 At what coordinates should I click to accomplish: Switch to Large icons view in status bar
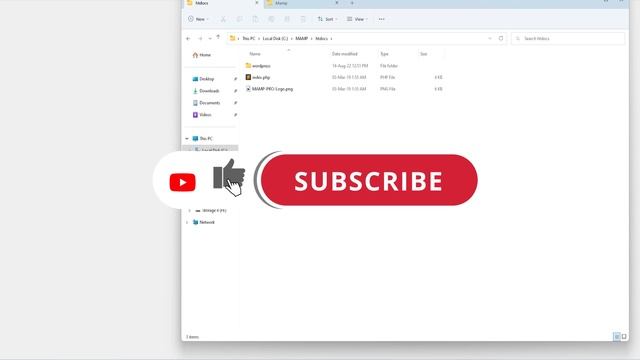(x=624, y=336)
